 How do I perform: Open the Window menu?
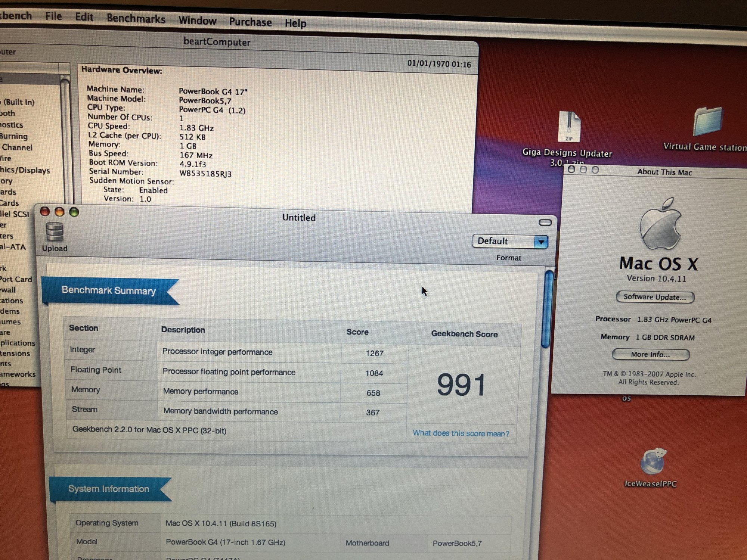[x=197, y=20]
